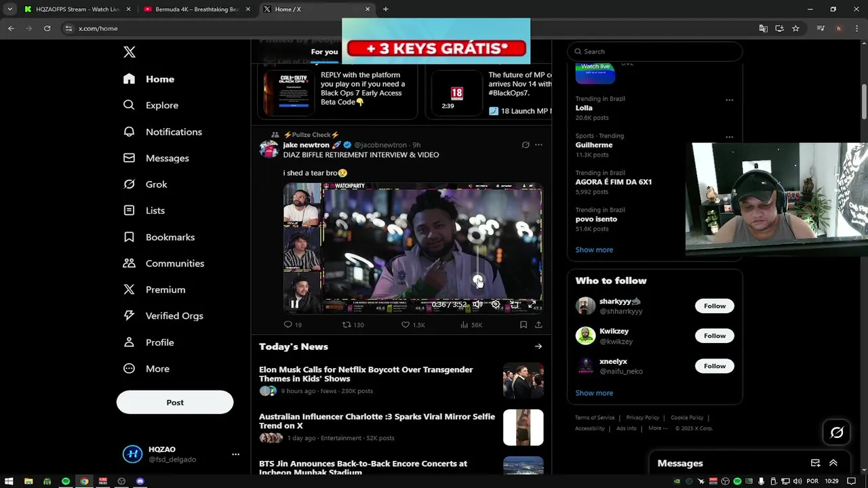Switch to HQZAOFPS Stream tab

point(77,9)
